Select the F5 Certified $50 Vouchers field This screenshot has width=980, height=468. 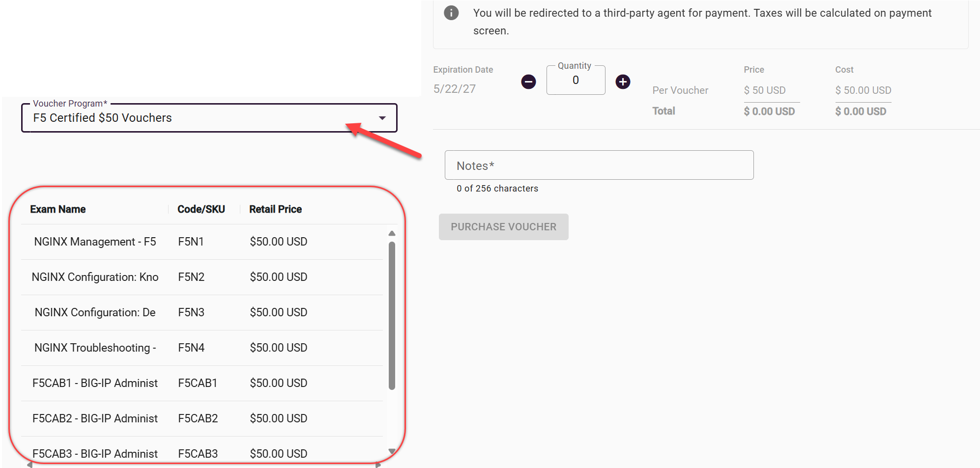click(x=197, y=118)
